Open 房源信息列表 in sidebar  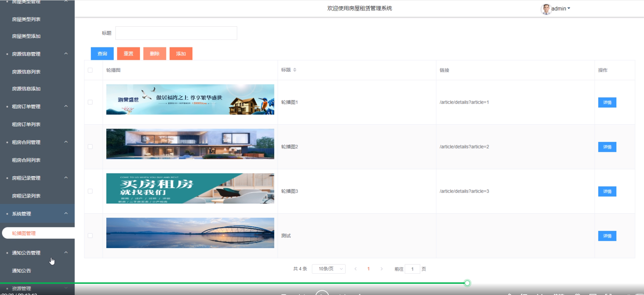click(26, 72)
